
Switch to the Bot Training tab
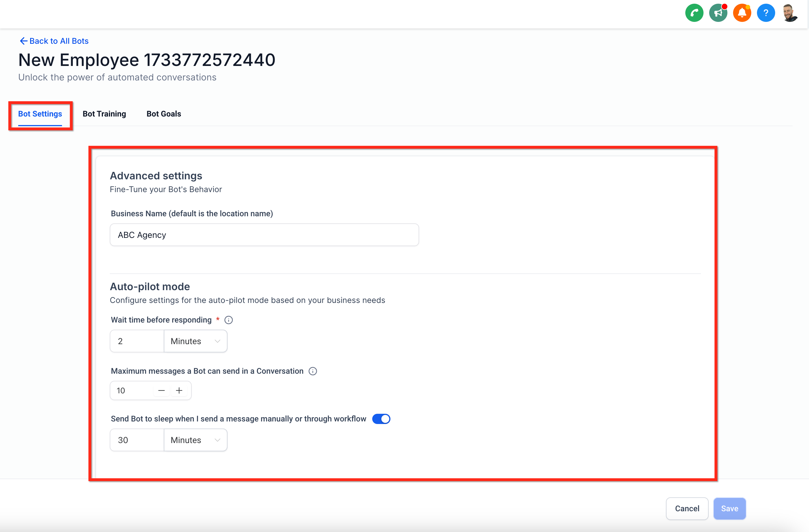coord(104,114)
